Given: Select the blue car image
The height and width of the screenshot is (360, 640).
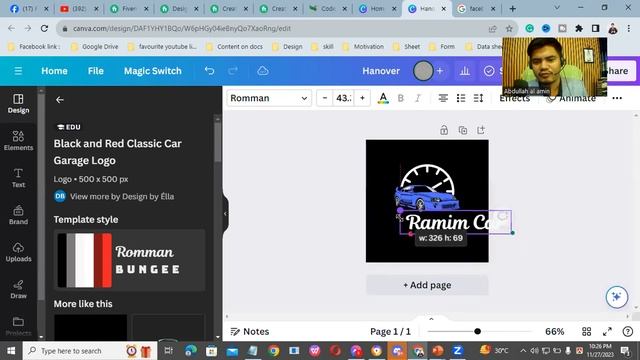Looking at the screenshot, I should [426, 198].
